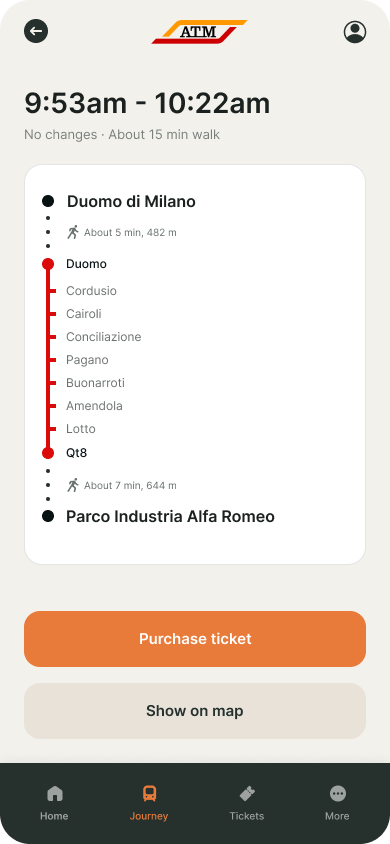Select the Conciliazione stop
The width and height of the screenshot is (390, 844).
[104, 337]
